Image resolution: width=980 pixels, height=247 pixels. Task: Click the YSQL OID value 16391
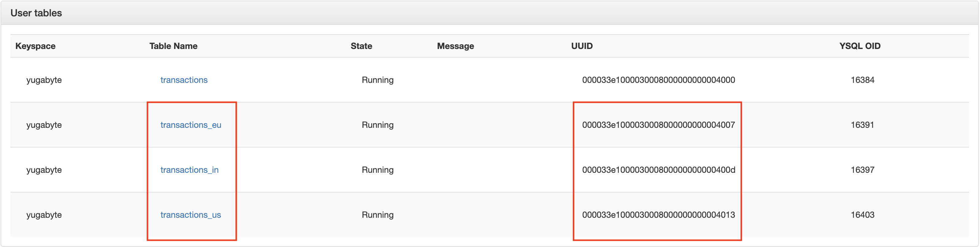(862, 125)
